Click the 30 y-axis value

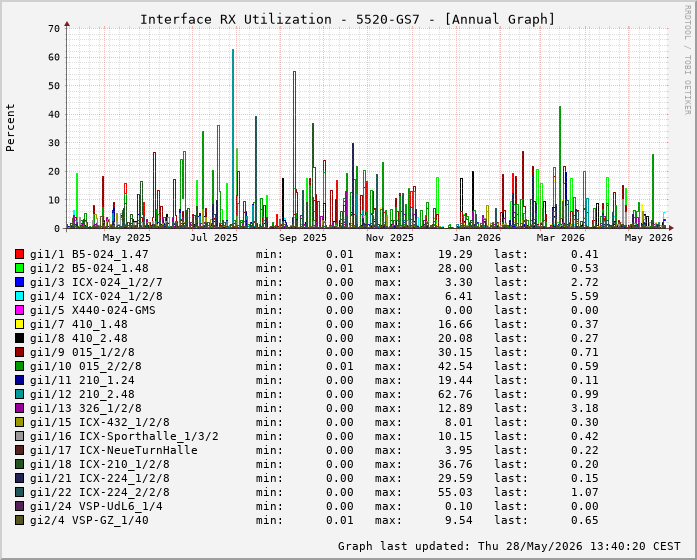point(54,143)
